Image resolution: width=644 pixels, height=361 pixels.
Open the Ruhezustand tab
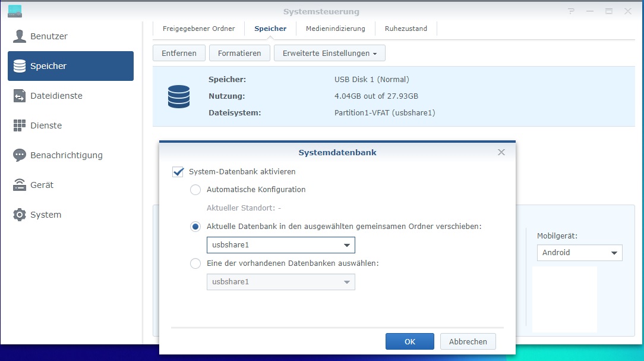406,28
